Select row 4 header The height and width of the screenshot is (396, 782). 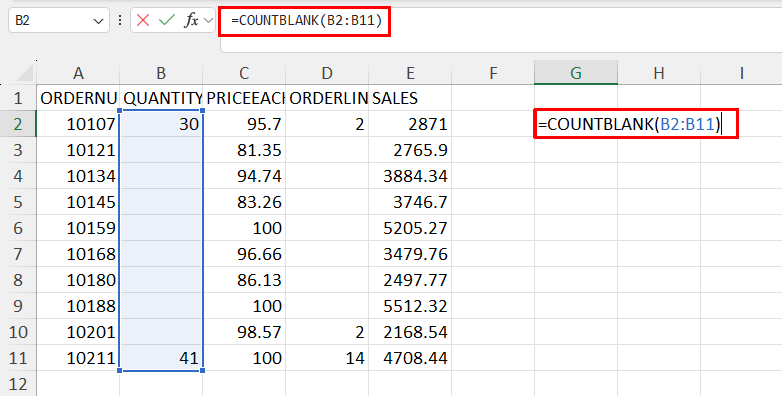(18, 176)
